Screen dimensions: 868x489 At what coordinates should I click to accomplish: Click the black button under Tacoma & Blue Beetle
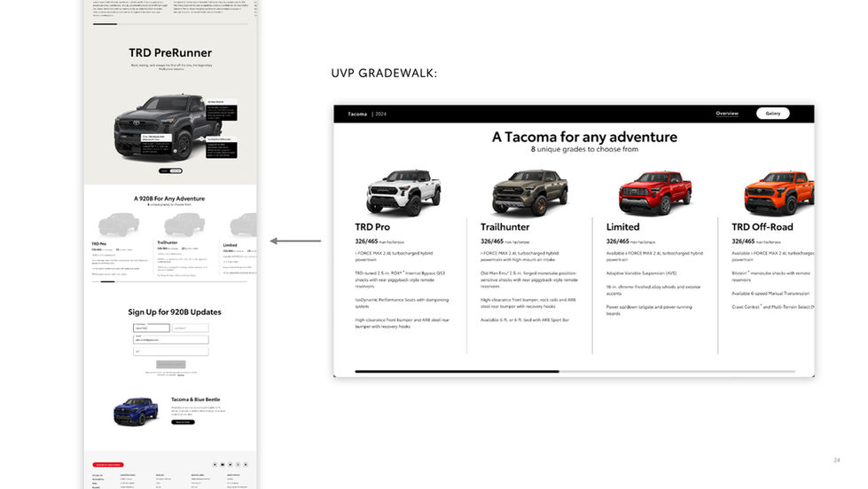pyautogui.click(x=183, y=422)
